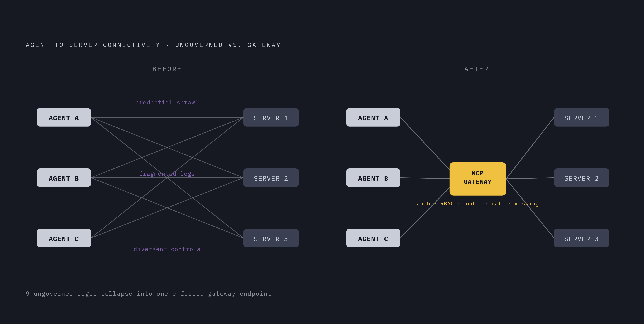The height and width of the screenshot is (324, 644).
Task: Click the footer caption about 9 ungoverned edges
Action: 148,294
